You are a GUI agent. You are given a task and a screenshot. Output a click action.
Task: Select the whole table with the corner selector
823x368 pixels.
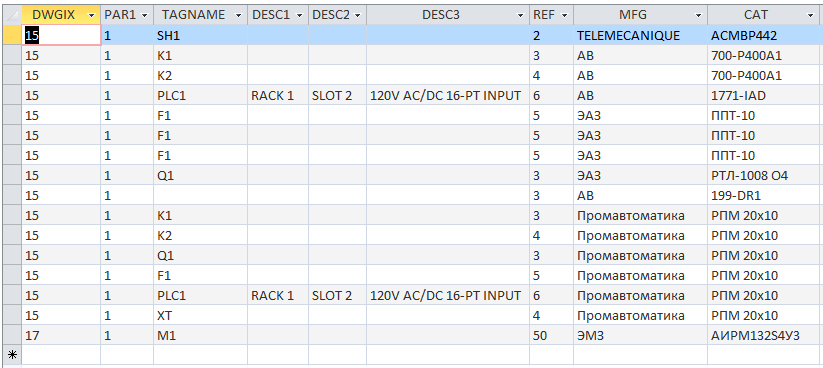click(x=12, y=15)
